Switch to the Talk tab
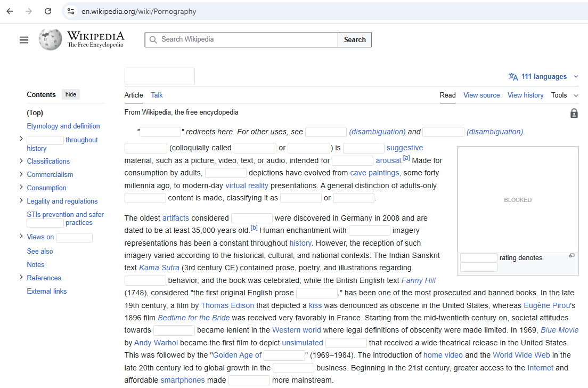Viewport: 588px width, 388px height. click(x=157, y=95)
